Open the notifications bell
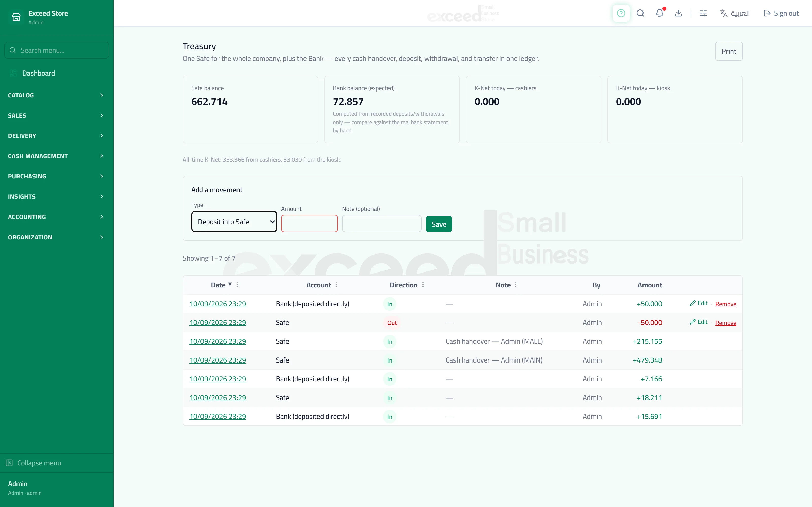812x507 pixels. click(x=659, y=13)
